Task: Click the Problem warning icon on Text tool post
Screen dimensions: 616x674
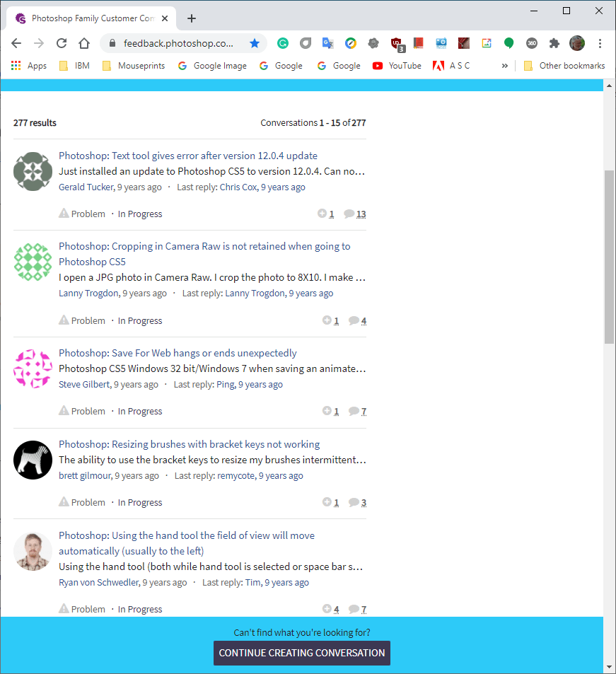Action: coord(64,213)
